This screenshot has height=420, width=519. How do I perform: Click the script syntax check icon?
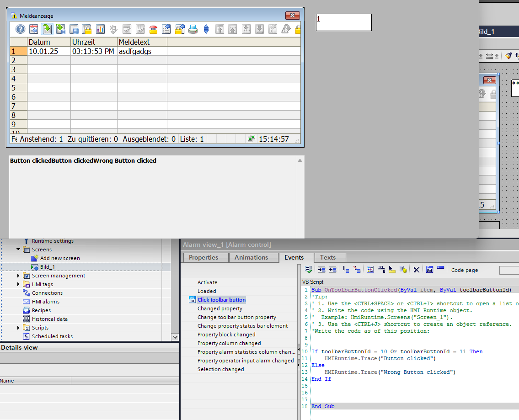coord(309,270)
